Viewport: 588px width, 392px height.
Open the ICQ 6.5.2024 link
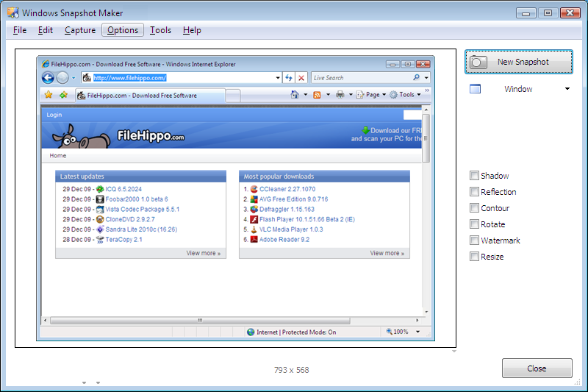(x=123, y=189)
